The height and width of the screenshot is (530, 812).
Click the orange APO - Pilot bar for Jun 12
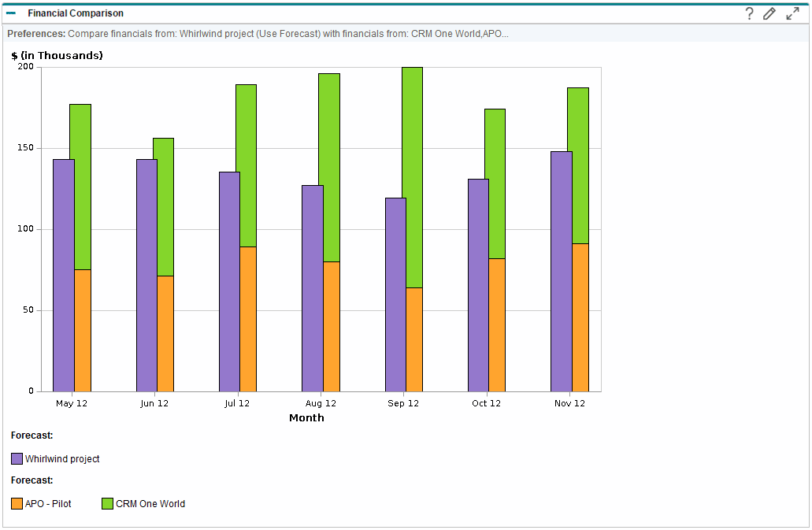point(165,334)
